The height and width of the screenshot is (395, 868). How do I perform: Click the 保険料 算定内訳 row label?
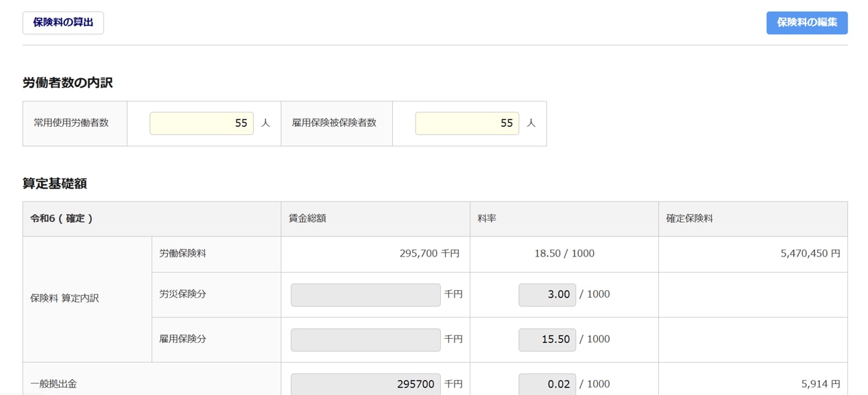point(64,299)
